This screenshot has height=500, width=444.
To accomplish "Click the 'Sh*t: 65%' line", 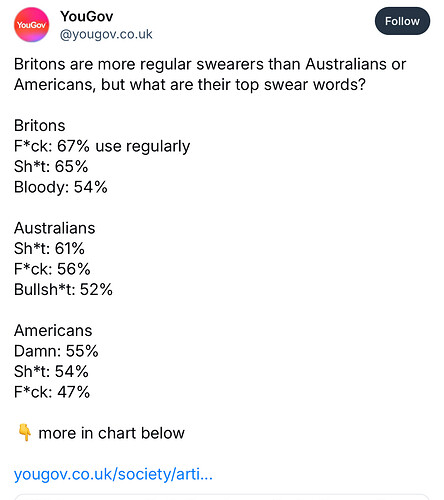I will [x=51, y=167].
